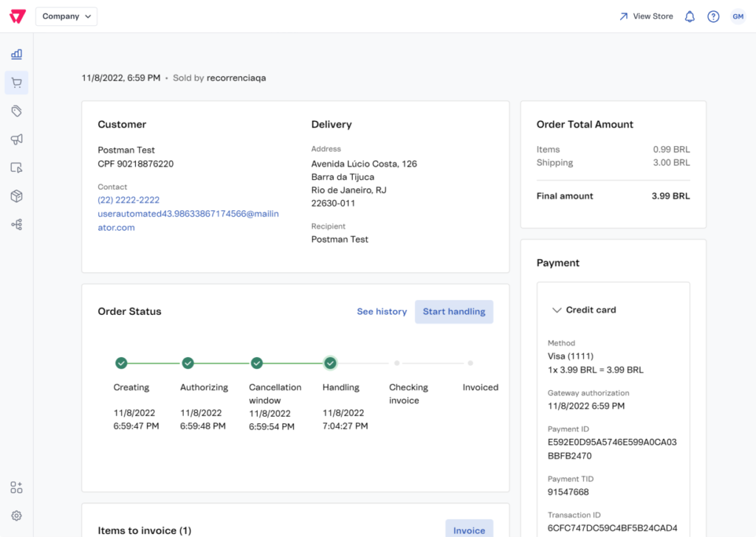Open the help question mark icon
The image size is (756, 537).
click(x=714, y=17)
